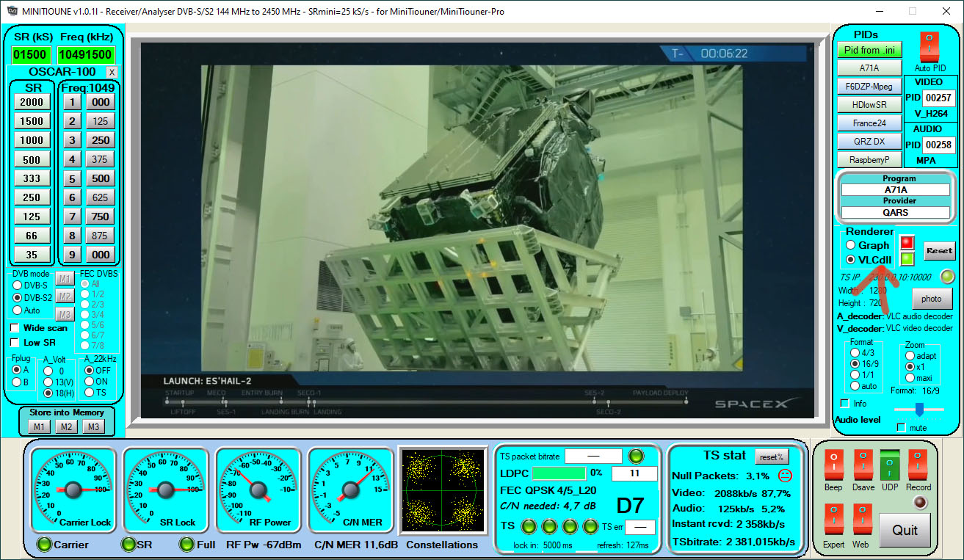Click Pid from .ini button

point(869,50)
